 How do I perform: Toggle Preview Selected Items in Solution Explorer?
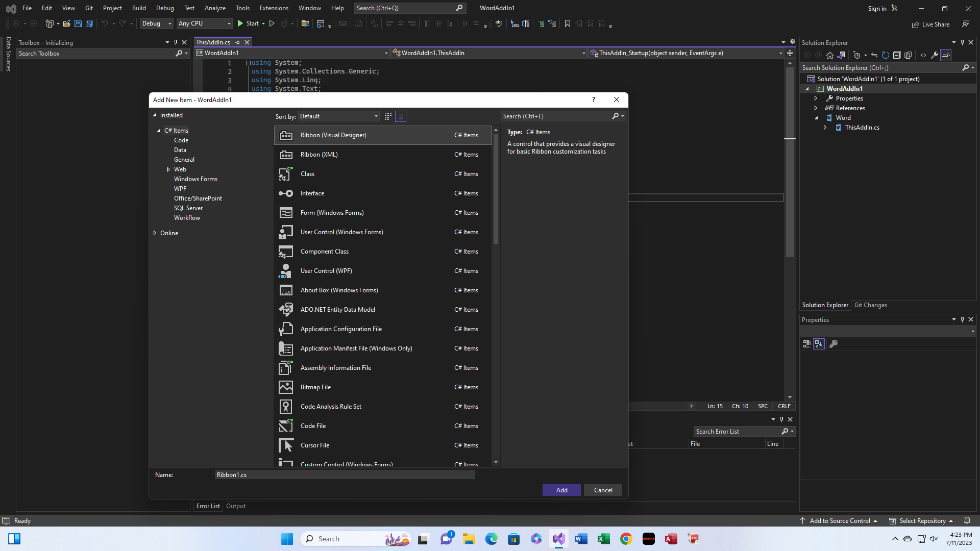coord(946,55)
